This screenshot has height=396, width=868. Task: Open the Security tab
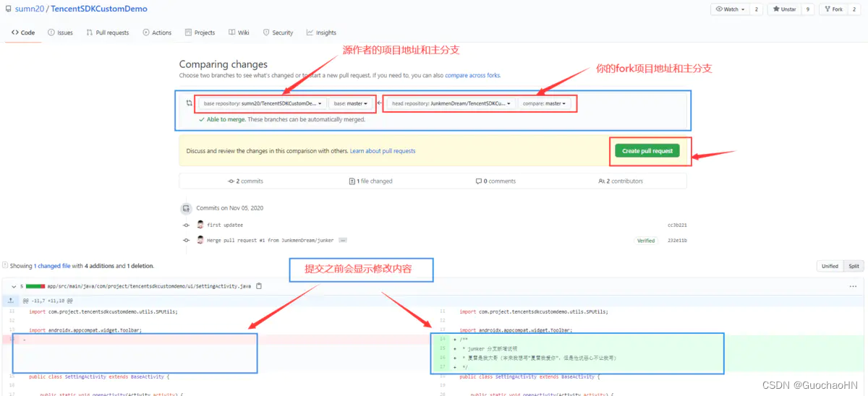point(278,33)
